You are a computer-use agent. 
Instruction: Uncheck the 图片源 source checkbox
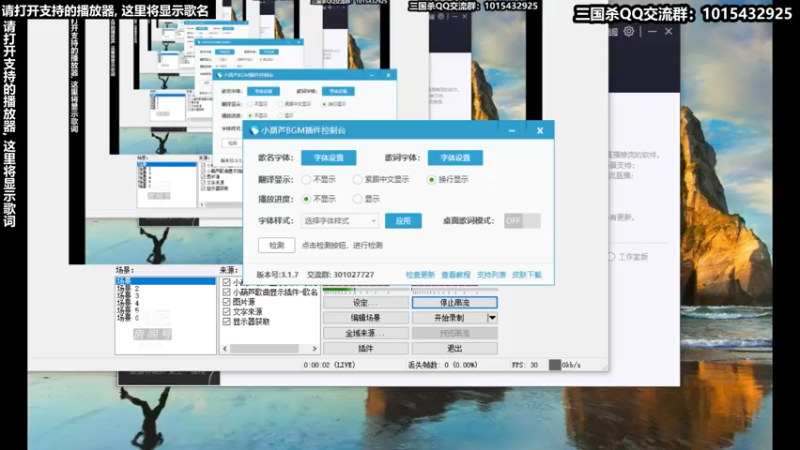[227, 302]
